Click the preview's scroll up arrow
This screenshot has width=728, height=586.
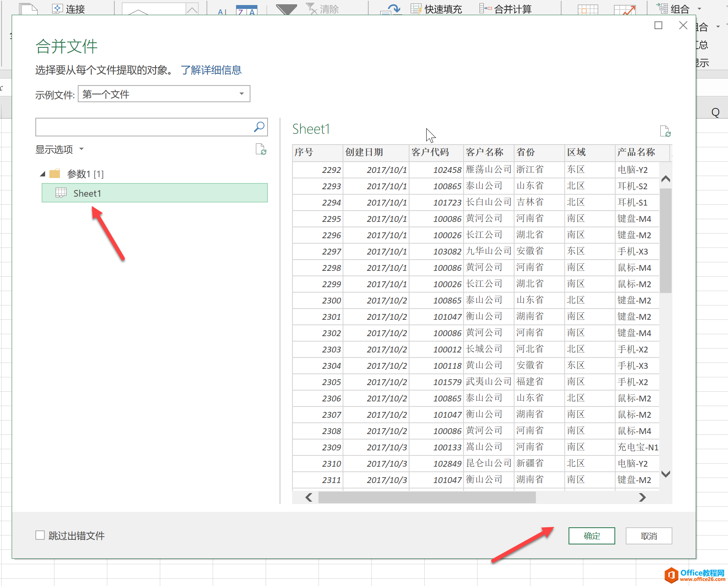click(666, 179)
